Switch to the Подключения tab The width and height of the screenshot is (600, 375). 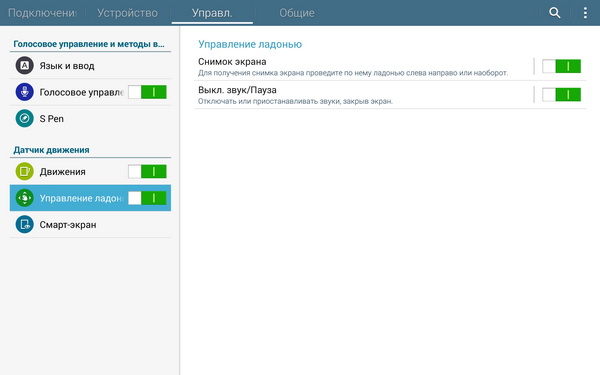tap(42, 13)
